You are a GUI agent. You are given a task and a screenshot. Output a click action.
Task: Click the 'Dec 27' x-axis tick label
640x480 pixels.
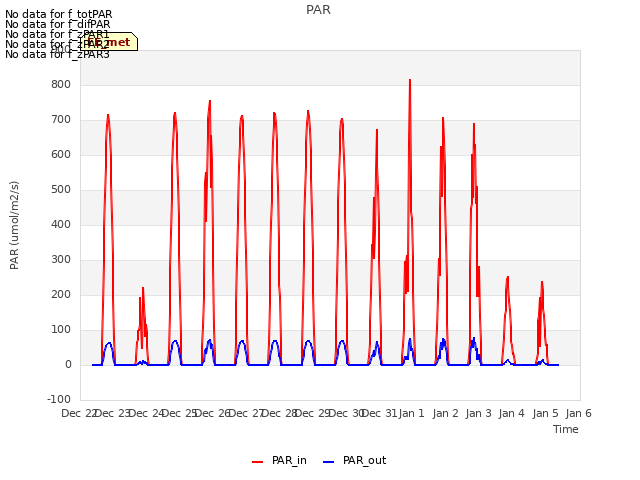click(x=247, y=413)
